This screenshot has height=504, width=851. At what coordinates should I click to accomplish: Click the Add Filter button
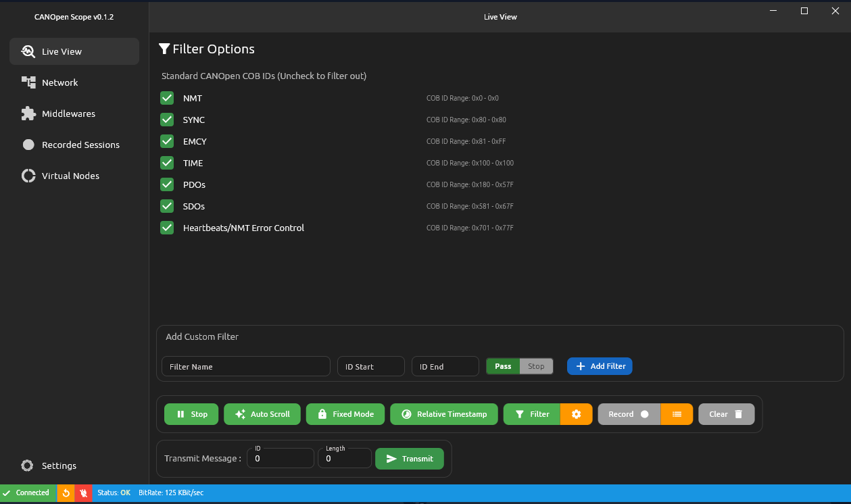pos(600,366)
